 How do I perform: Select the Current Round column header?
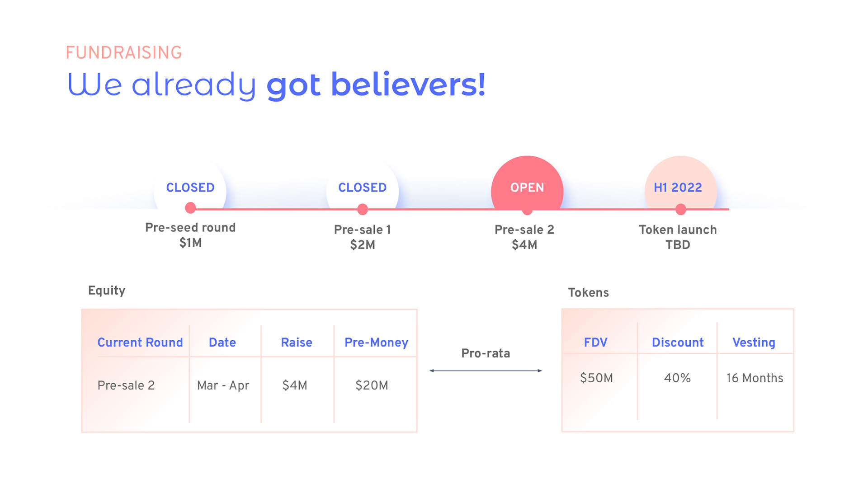140,343
